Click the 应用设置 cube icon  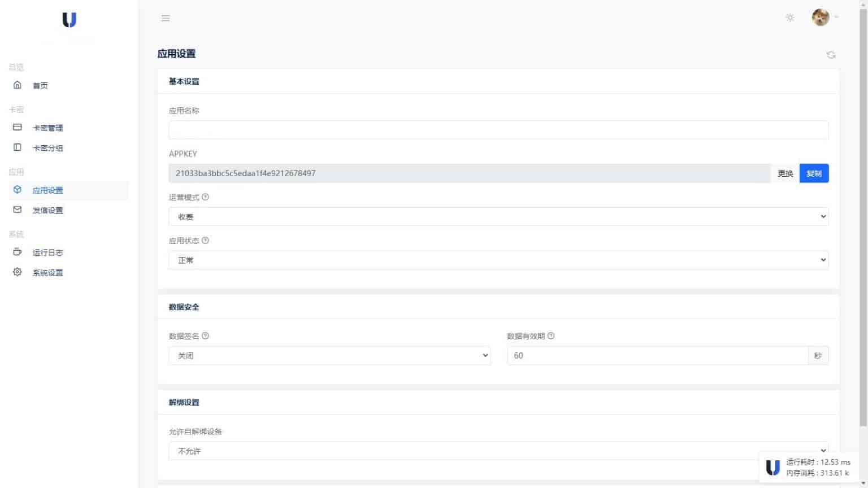tap(18, 190)
